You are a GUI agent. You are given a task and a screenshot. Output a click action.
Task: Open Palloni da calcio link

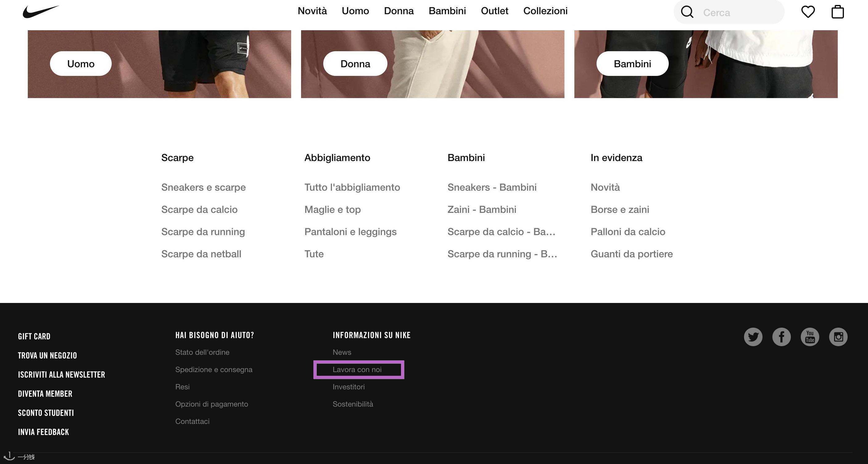(628, 232)
